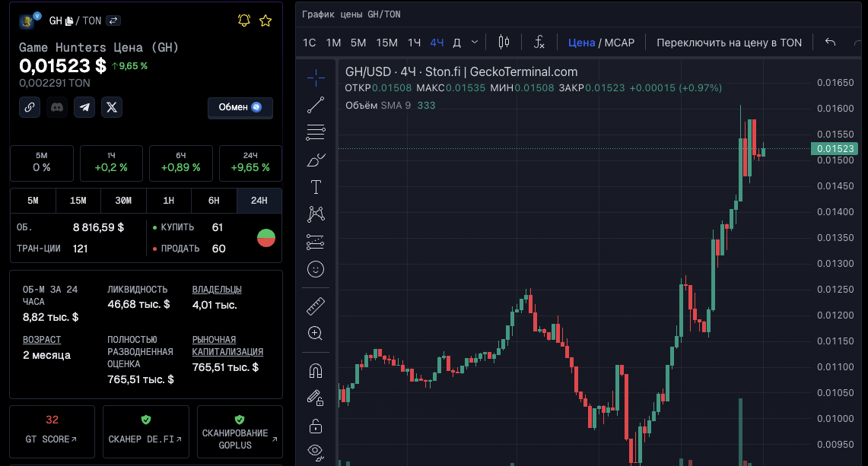This screenshot has height=466, width=868.
Task: Open the Telegram channel icon
Action: click(84, 107)
